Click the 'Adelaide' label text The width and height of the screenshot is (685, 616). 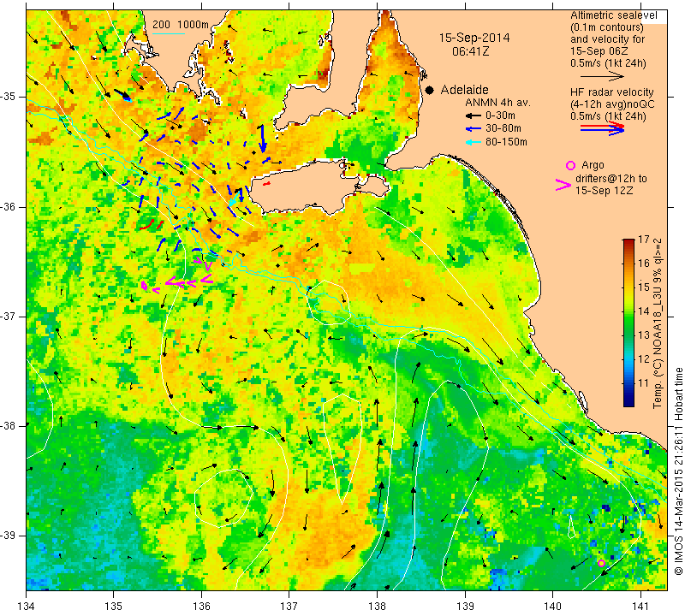tap(464, 90)
